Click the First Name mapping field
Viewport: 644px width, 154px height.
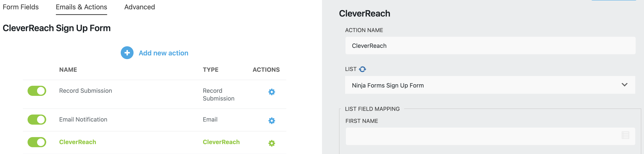pyautogui.click(x=475, y=136)
